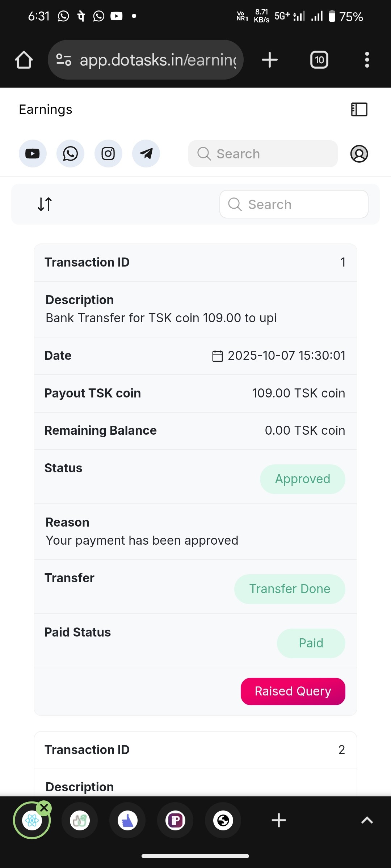This screenshot has height=868, width=391.
Task: Open the globe browser shortcut in dock
Action: tap(223, 820)
